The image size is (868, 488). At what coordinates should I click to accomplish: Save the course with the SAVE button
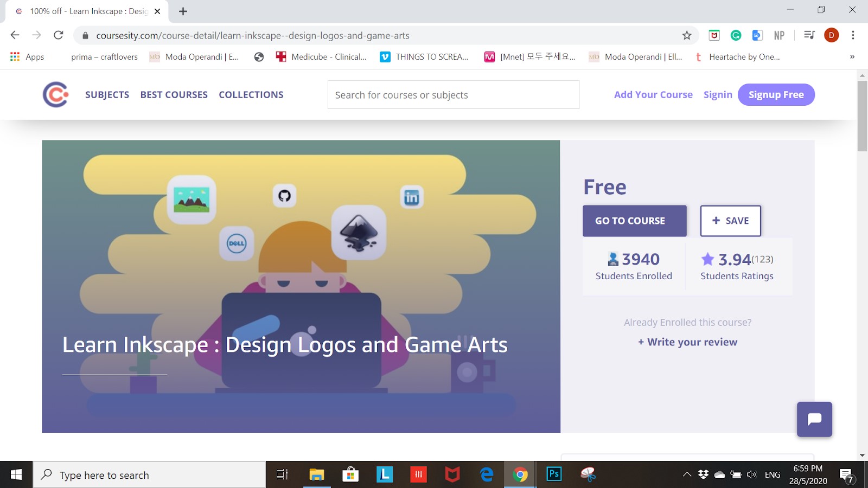pos(730,221)
